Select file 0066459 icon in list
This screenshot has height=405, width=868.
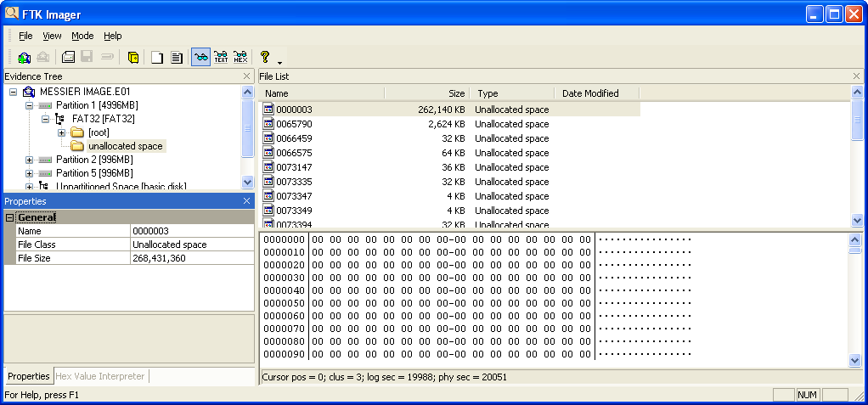pos(268,138)
